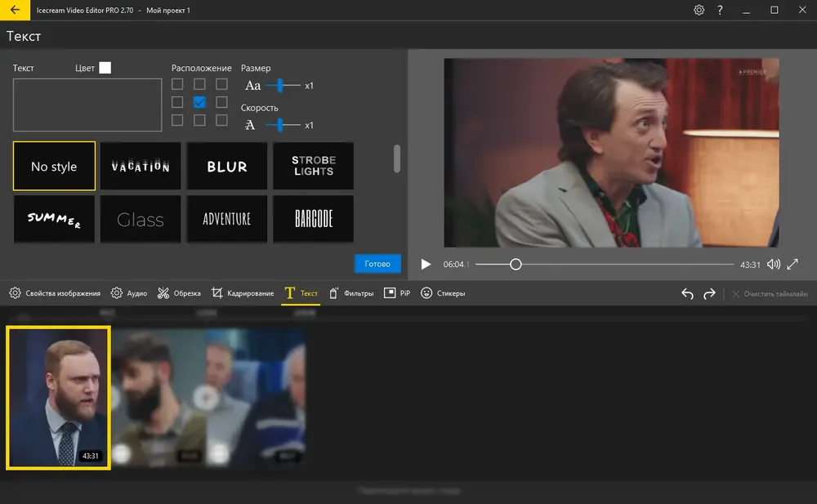Select the bottom-right text position checkbox
Viewport: 817px width, 504px height.
click(x=221, y=120)
